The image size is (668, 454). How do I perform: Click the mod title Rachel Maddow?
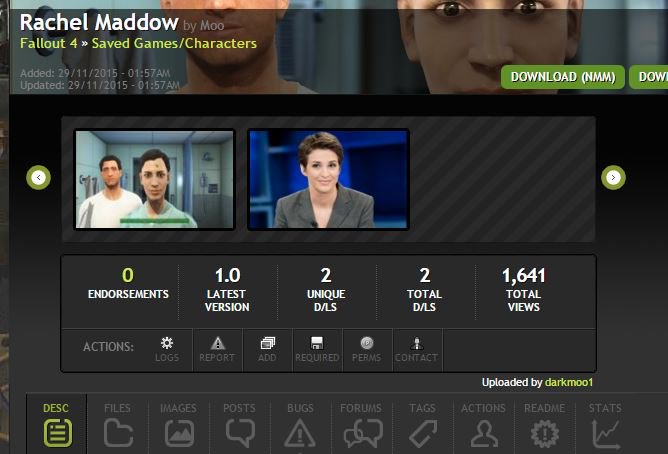[x=99, y=22]
